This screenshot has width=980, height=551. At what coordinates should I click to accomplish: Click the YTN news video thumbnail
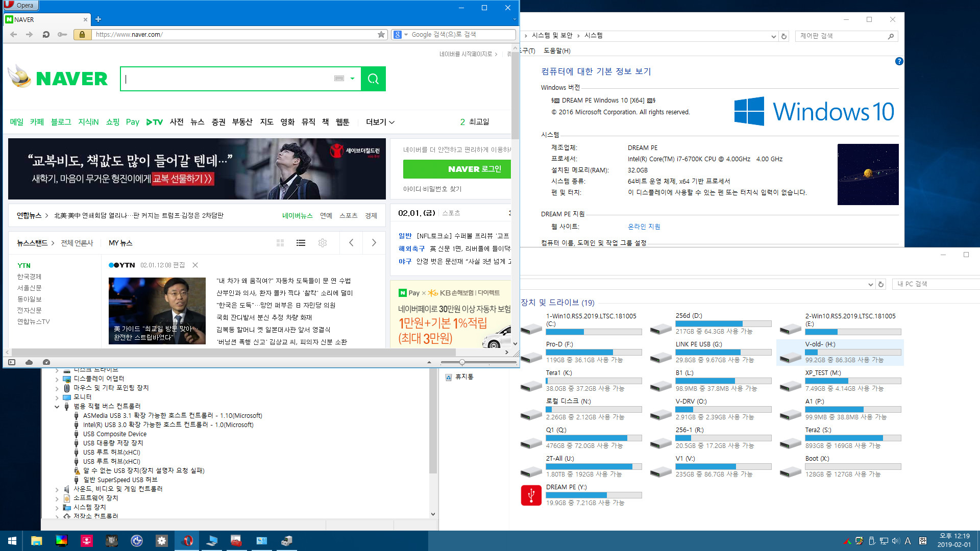pyautogui.click(x=157, y=311)
